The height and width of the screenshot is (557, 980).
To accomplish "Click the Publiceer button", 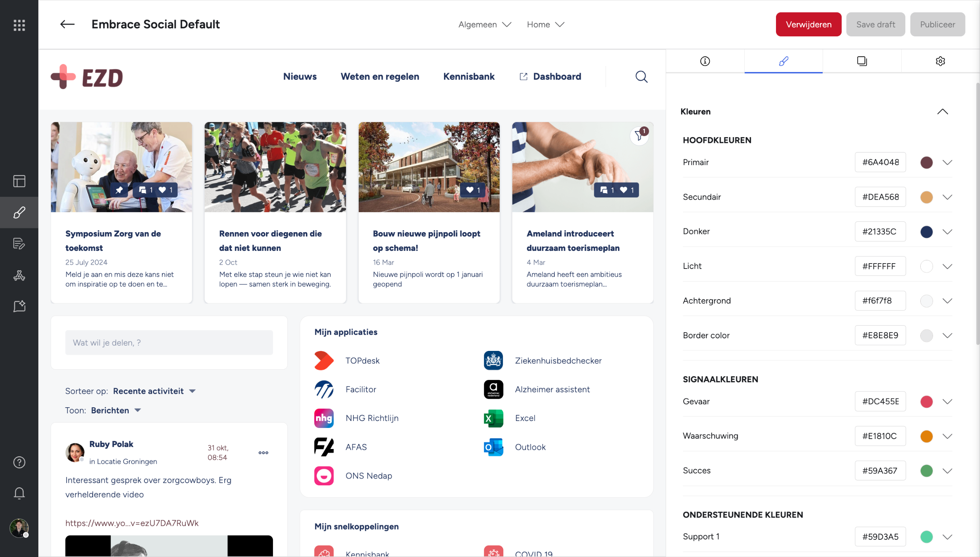I will coord(938,25).
